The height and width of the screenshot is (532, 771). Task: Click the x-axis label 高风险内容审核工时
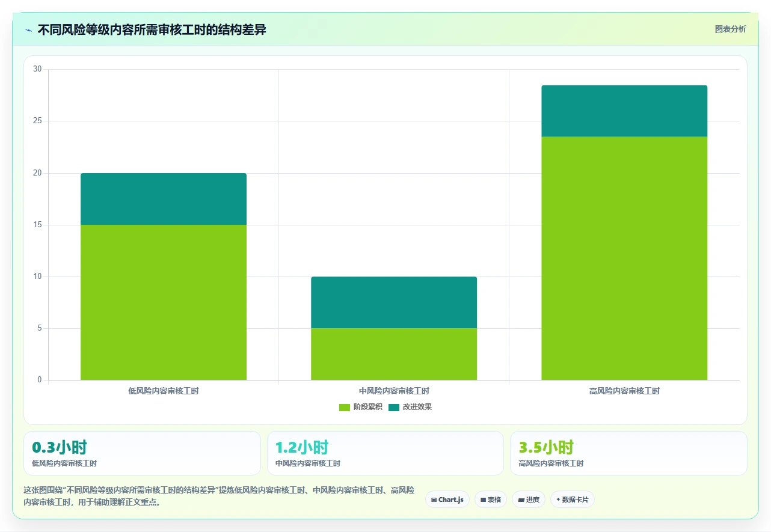tap(624, 391)
